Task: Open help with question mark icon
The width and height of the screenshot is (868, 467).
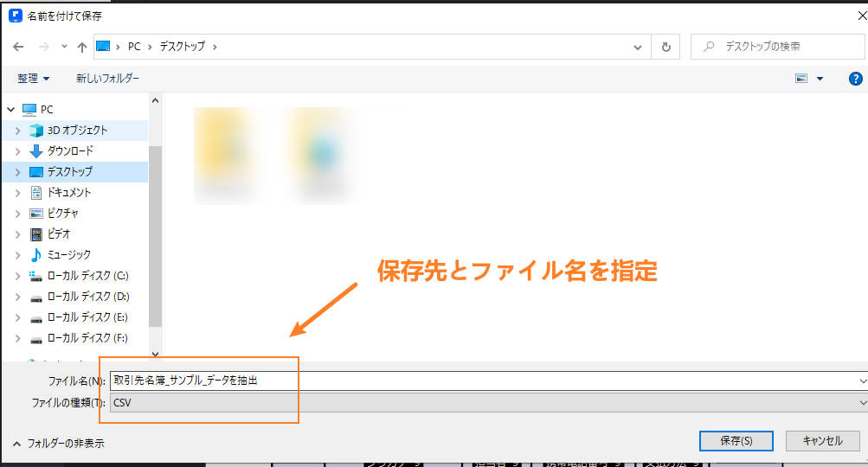Action: click(x=855, y=79)
